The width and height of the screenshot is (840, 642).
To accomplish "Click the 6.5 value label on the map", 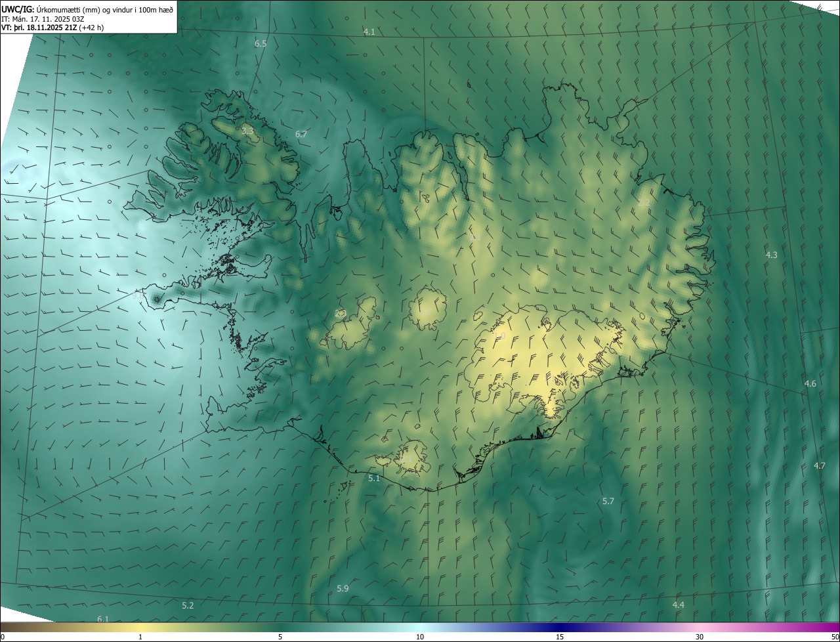I will pyautogui.click(x=261, y=43).
